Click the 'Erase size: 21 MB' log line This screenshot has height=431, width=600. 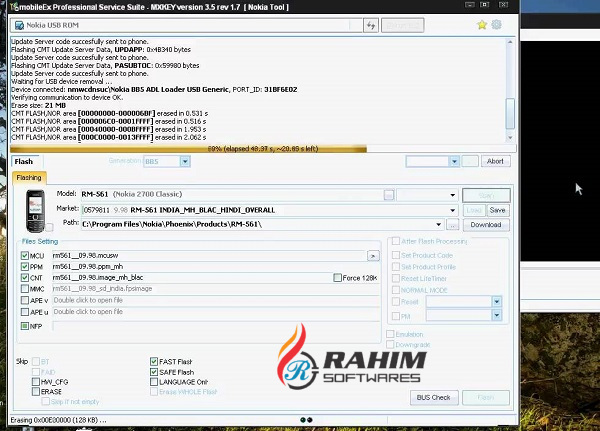click(x=38, y=105)
